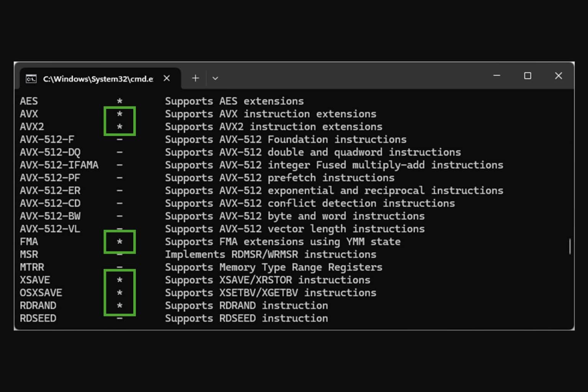This screenshot has width=588, height=392.
Task: Click the dash in the AVX-512-CD row
Action: pos(119,203)
